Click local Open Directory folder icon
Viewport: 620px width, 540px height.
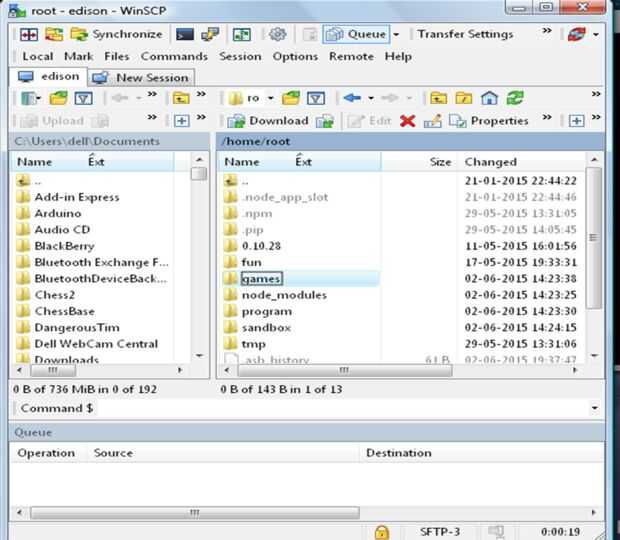click(59, 98)
